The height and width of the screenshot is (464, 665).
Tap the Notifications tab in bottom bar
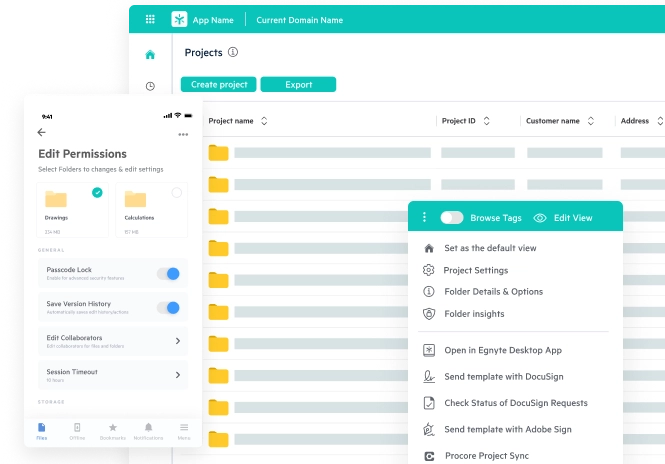tap(148, 431)
